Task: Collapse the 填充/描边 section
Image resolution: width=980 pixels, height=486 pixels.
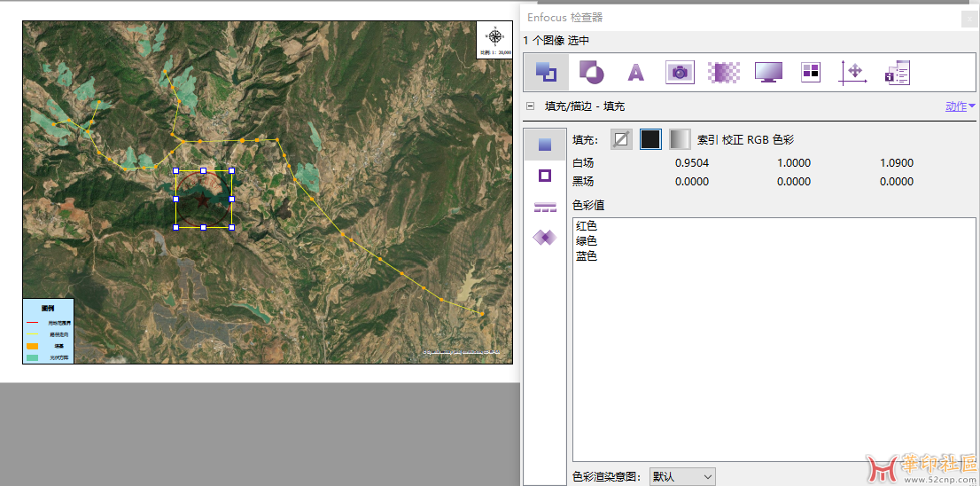Action: tap(530, 106)
